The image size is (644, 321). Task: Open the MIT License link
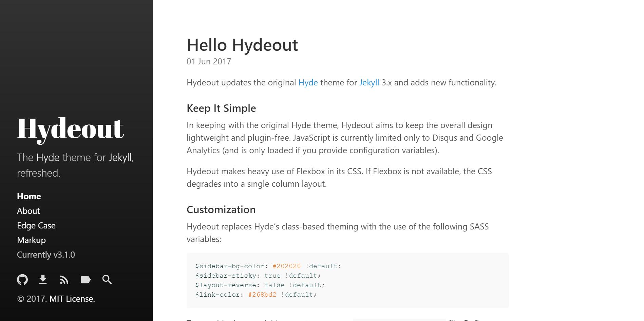72,299
